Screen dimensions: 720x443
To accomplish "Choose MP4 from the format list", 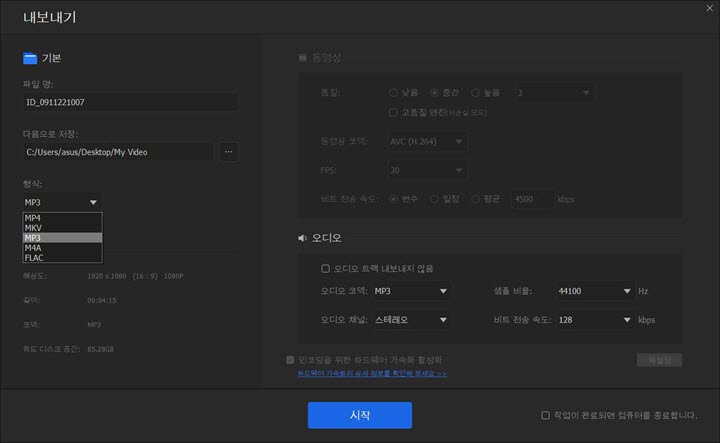I will (x=62, y=218).
